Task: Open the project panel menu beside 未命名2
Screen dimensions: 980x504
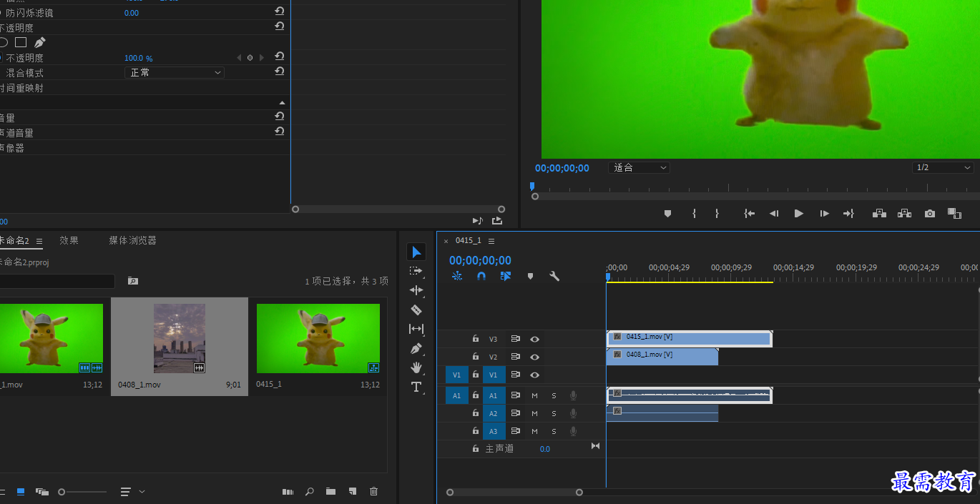Action: [x=39, y=241]
